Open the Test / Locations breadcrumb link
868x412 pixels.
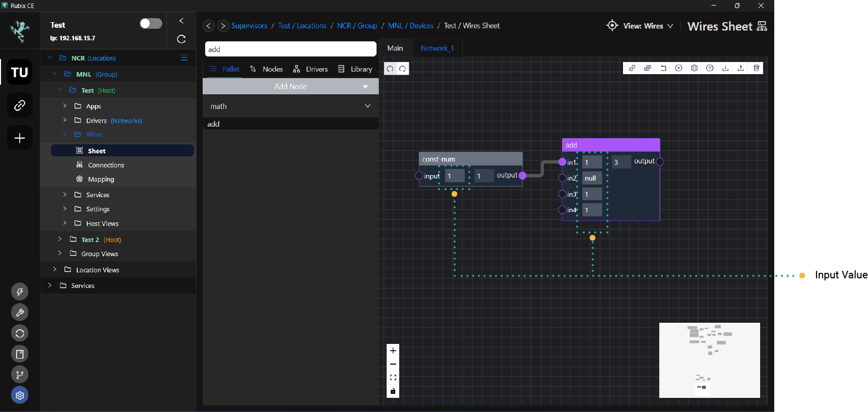(302, 26)
